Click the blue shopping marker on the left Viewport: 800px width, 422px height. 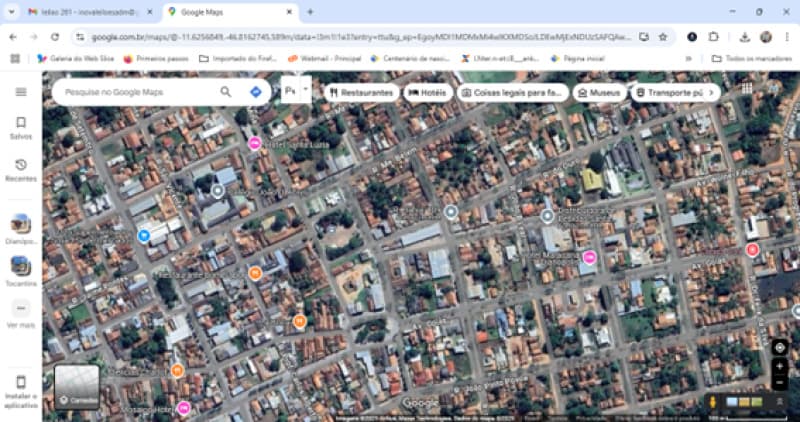[x=144, y=235]
